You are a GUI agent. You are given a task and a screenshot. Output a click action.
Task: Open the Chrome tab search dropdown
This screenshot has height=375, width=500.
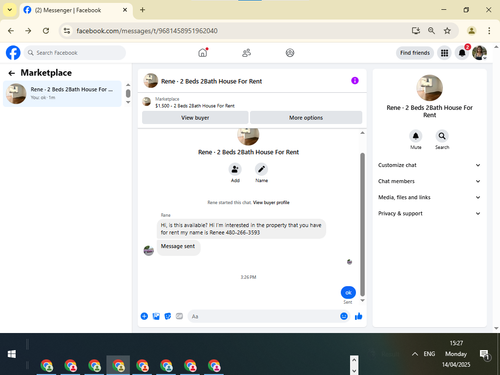click(x=10, y=10)
